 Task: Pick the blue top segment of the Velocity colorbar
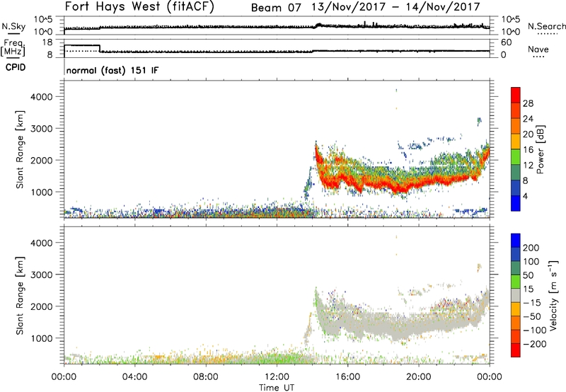click(x=516, y=241)
